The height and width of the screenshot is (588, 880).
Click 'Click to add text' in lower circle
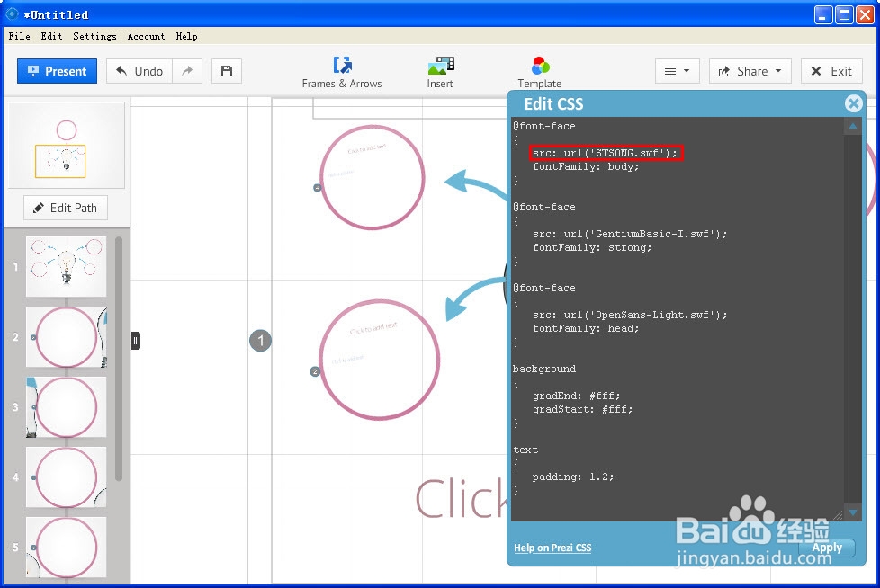tap(373, 327)
